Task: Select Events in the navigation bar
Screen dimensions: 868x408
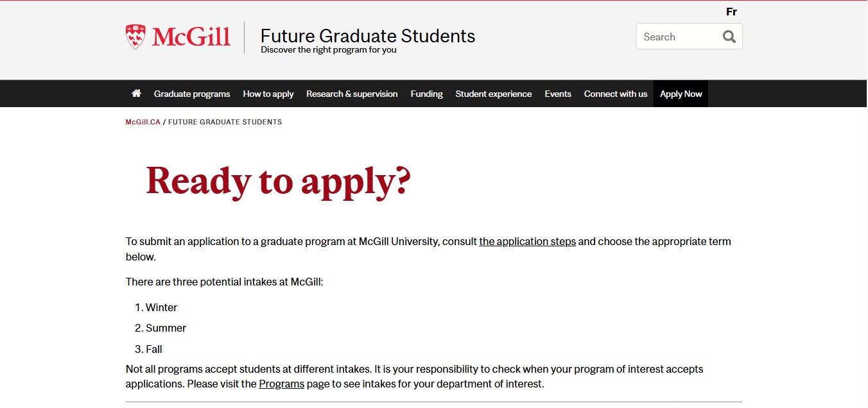Action: pyautogui.click(x=558, y=94)
